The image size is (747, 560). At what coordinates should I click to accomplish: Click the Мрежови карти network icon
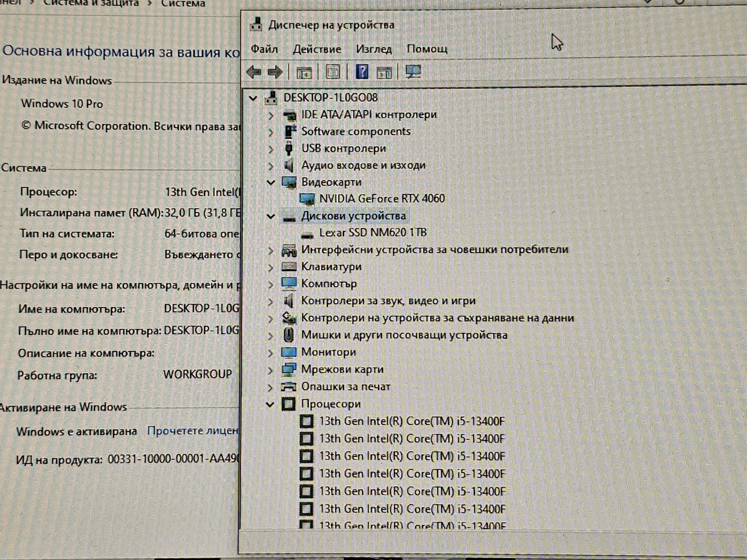point(289,369)
